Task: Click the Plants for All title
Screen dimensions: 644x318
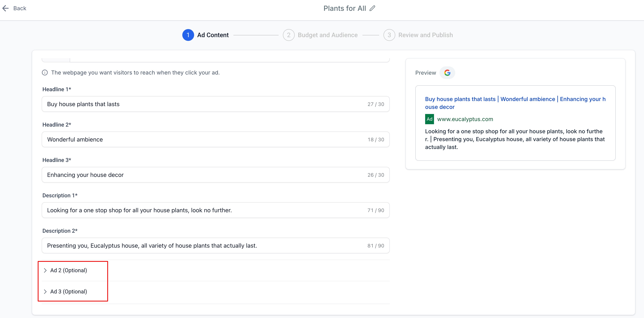Action: point(345,8)
